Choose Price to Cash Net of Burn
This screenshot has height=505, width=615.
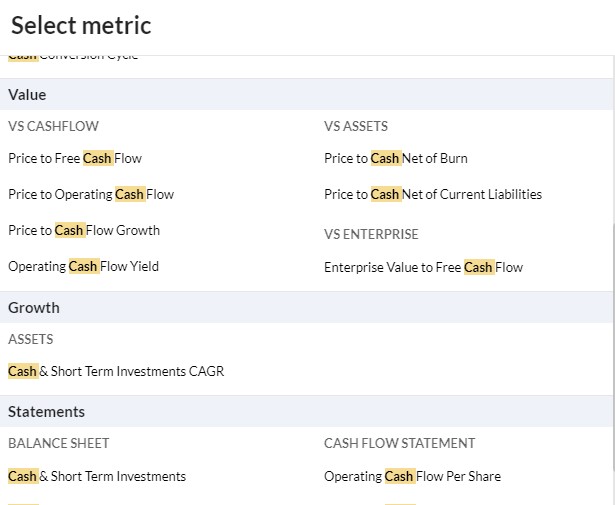(x=396, y=158)
